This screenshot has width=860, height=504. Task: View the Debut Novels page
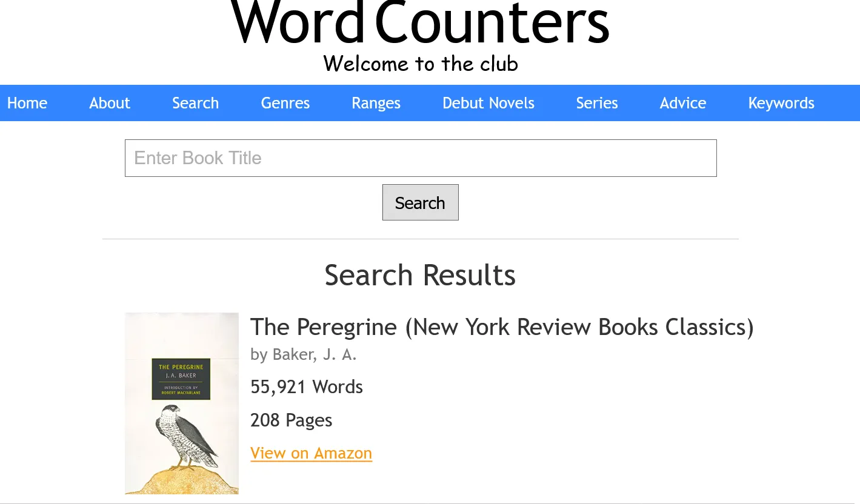point(488,103)
